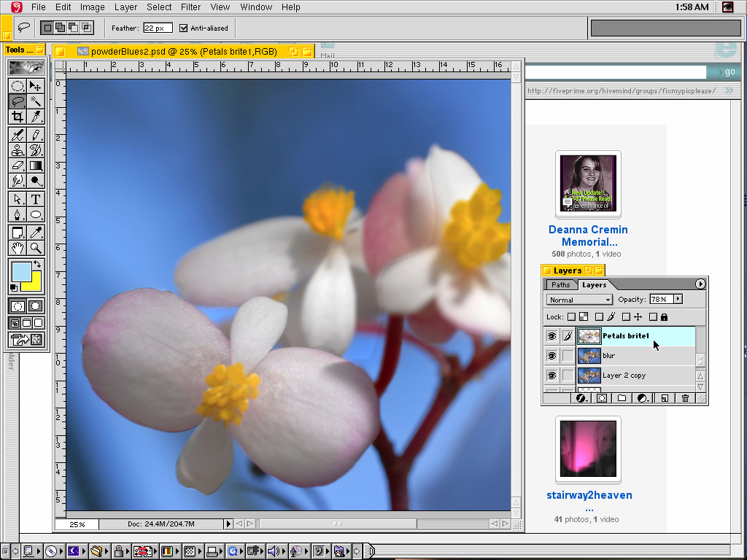Select the Elliptical Marquee tool
The width and height of the screenshot is (747, 560).
tap(18, 86)
